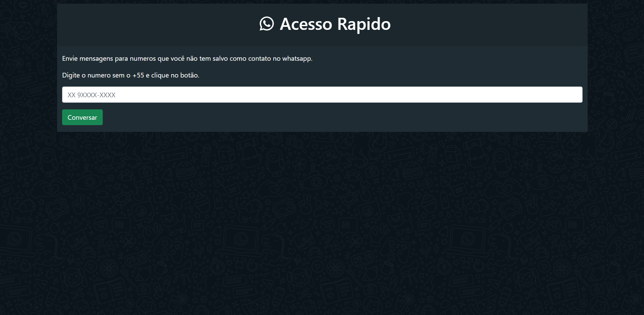
Task: Click the Acesso Rapido title text
Action: (335, 24)
